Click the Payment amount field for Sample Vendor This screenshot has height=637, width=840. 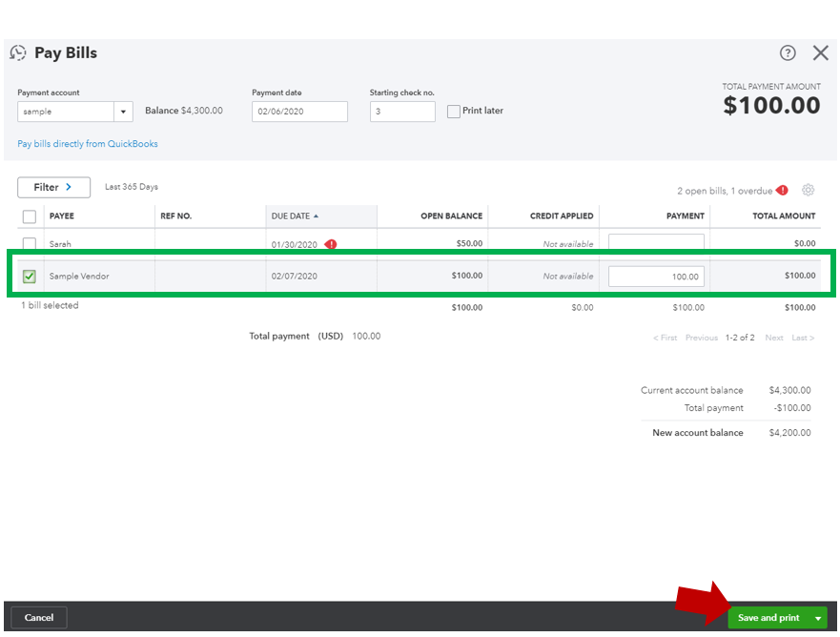point(656,275)
